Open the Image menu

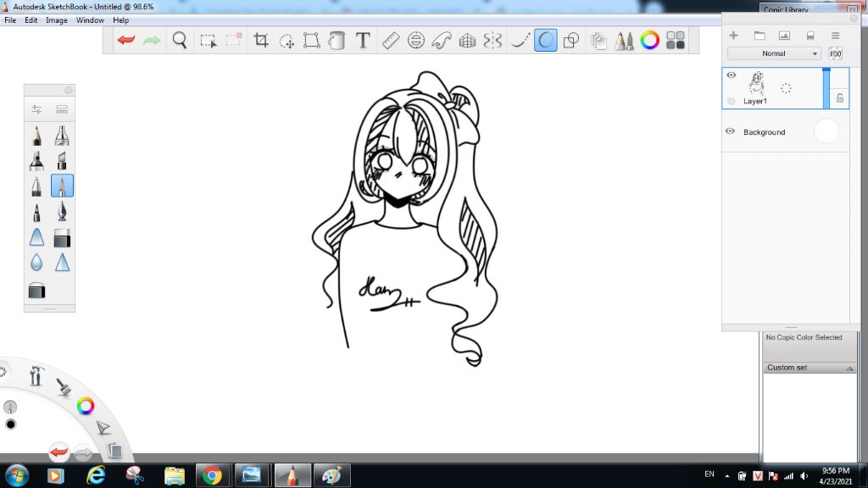point(57,20)
